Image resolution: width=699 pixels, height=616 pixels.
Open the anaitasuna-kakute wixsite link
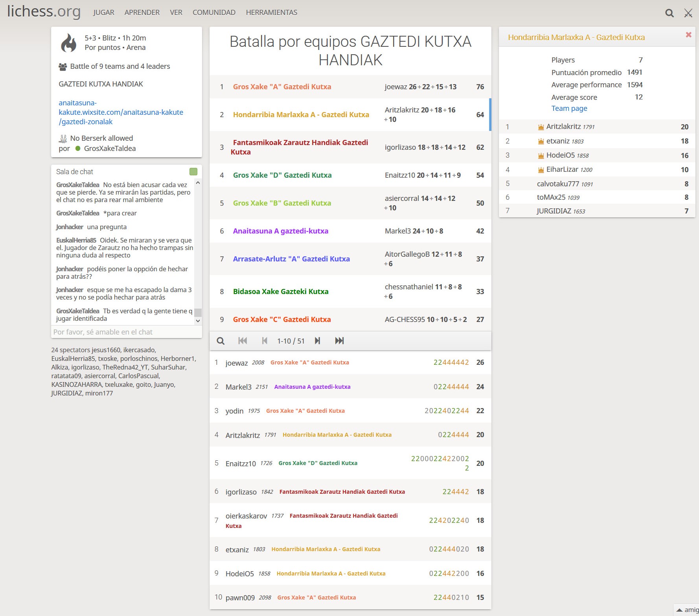[121, 112]
